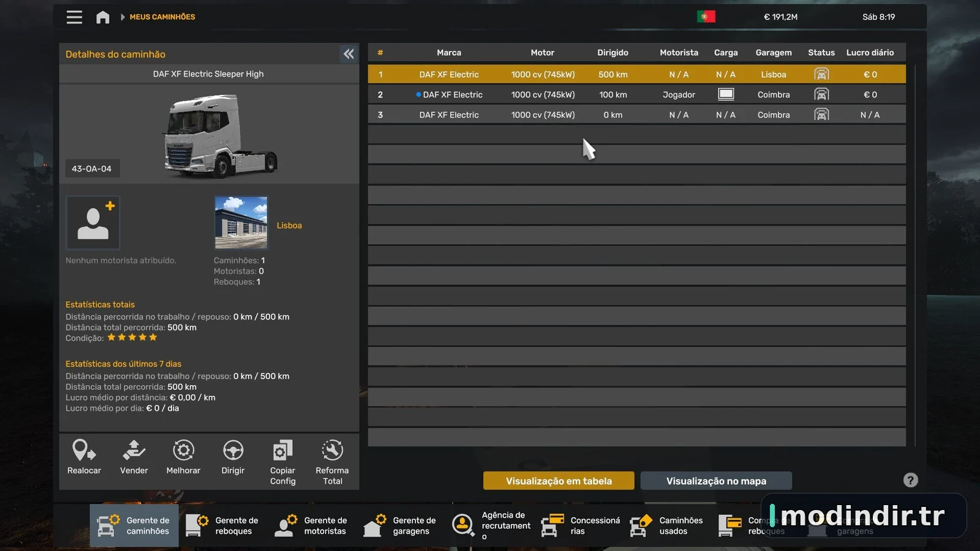Click the DAF XF Electric Sleeper High title
Screen dimensions: 980x551
coord(208,74)
